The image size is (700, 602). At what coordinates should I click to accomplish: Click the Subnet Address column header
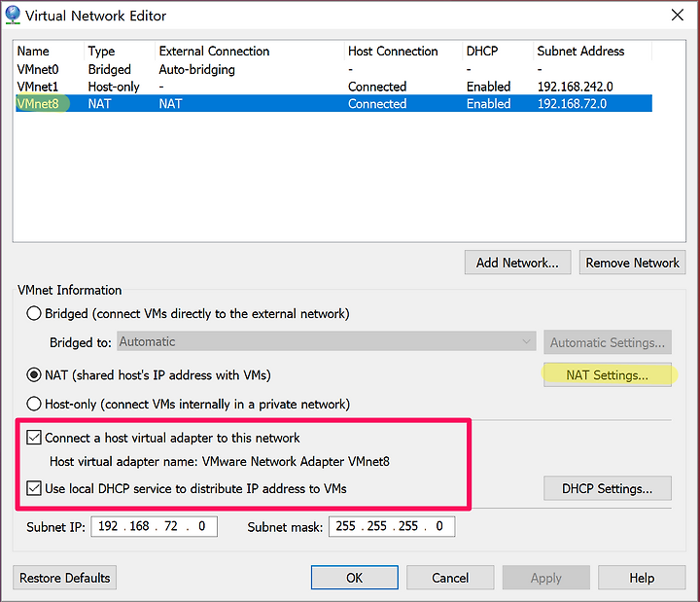(x=592, y=51)
